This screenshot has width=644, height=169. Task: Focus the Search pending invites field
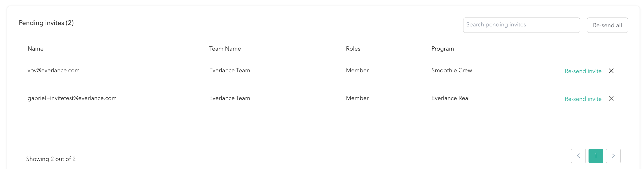point(521,25)
